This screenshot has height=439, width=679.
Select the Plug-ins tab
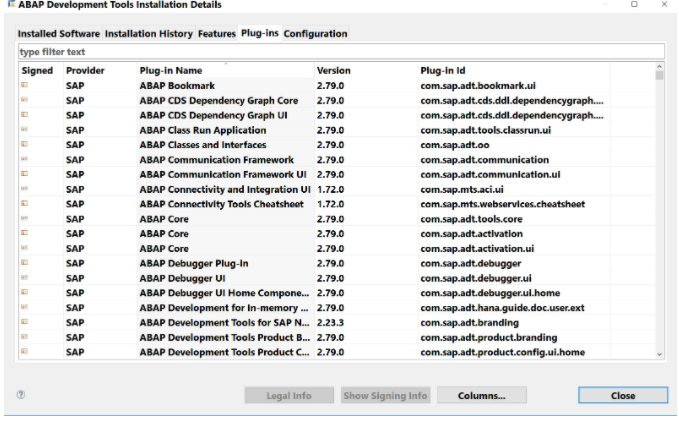coord(259,33)
